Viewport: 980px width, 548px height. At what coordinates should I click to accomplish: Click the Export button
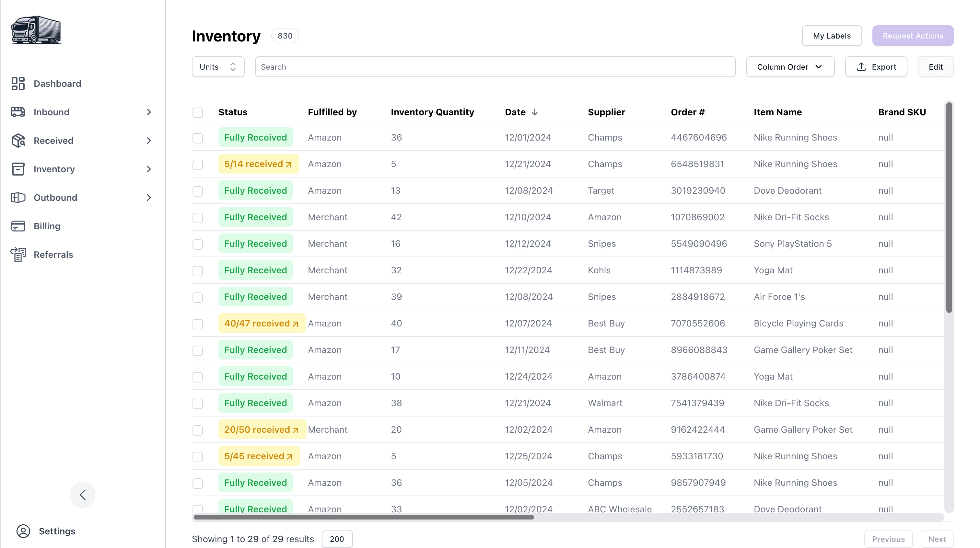coord(876,67)
